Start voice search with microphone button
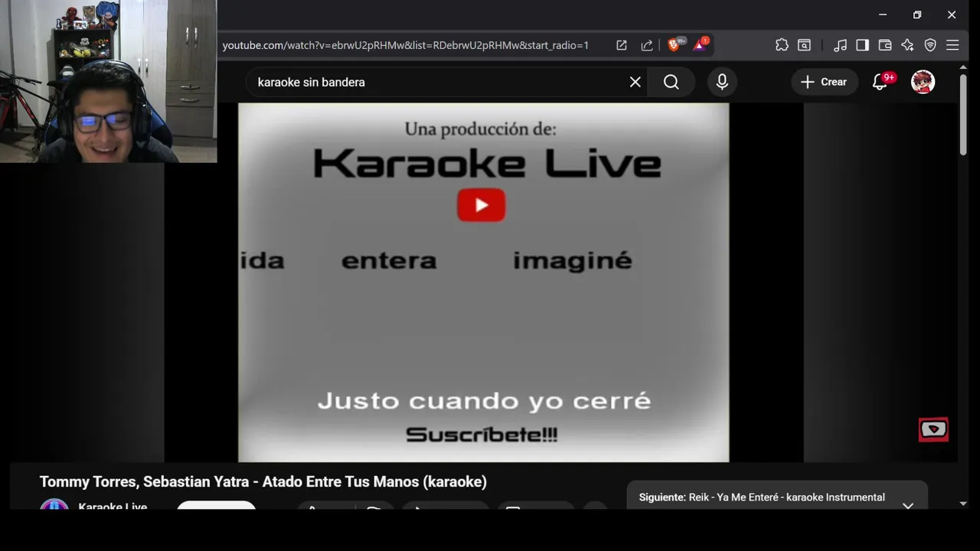 click(x=722, y=82)
